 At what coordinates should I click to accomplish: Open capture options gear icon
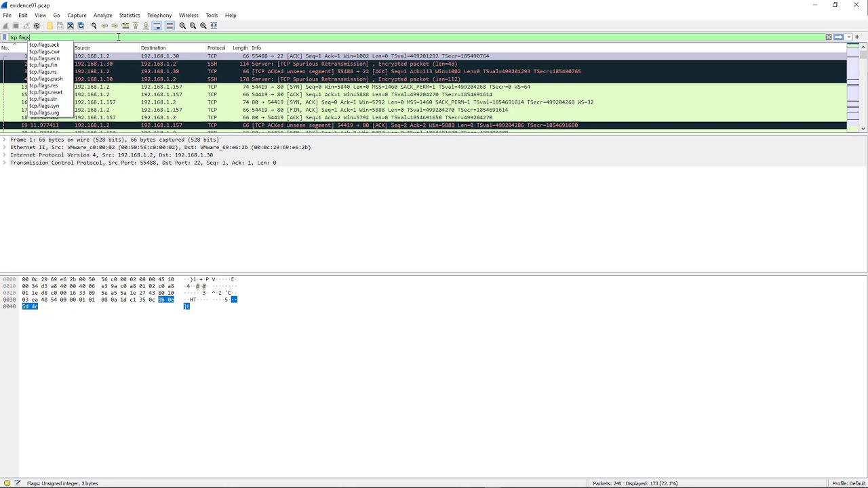click(x=37, y=26)
